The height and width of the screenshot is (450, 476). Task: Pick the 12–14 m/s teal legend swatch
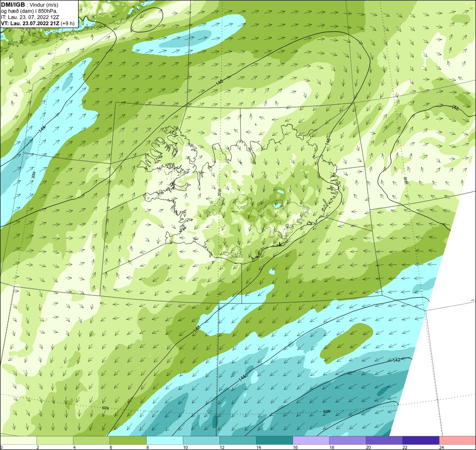pos(238,440)
